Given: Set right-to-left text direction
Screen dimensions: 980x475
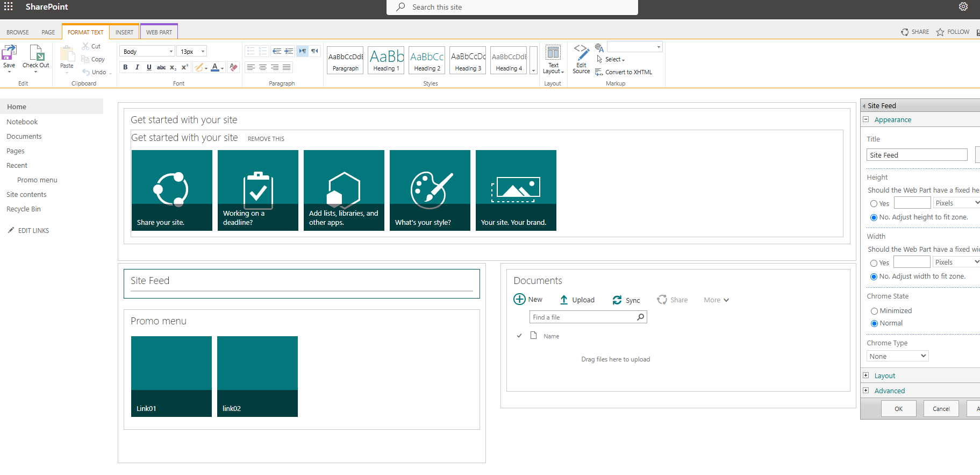Looking at the screenshot, I should (x=314, y=51).
